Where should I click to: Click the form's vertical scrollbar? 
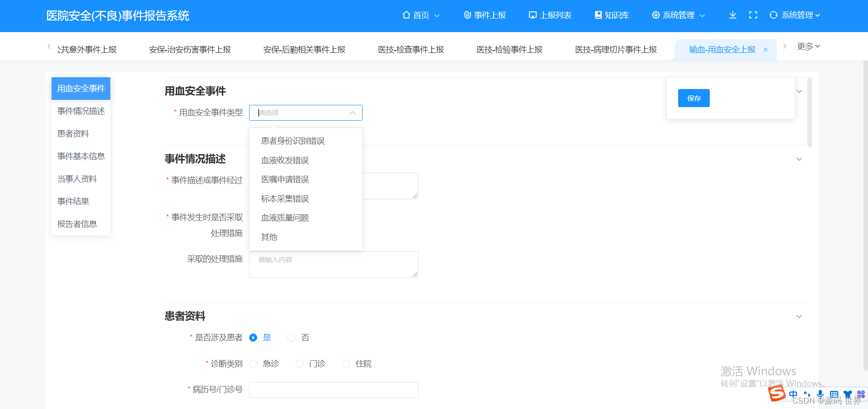pos(810,112)
